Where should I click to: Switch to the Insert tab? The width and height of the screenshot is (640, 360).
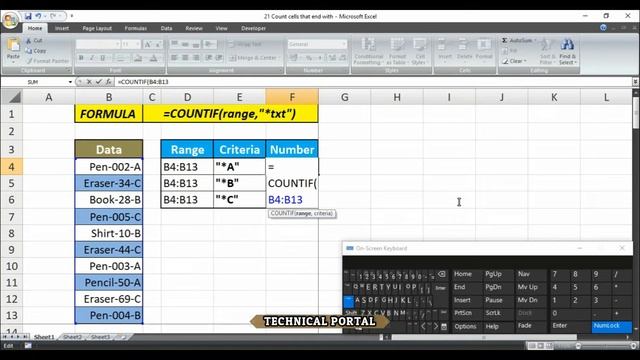[62, 28]
